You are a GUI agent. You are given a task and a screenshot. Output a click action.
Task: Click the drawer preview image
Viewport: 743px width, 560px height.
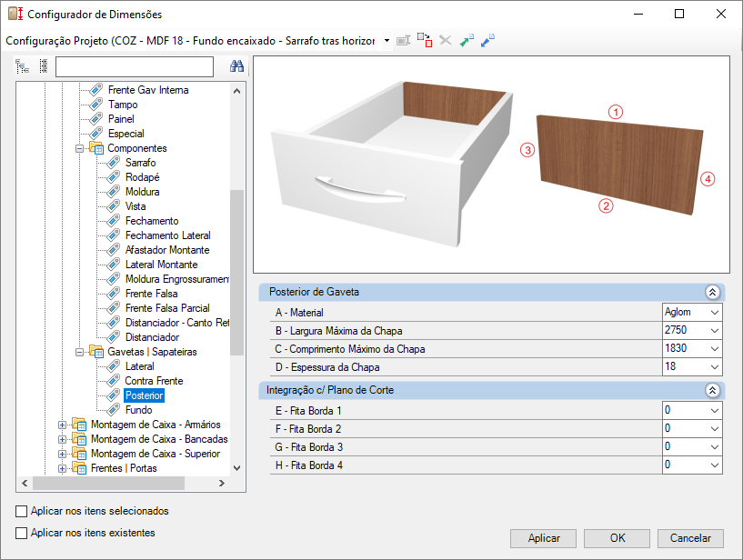point(491,165)
